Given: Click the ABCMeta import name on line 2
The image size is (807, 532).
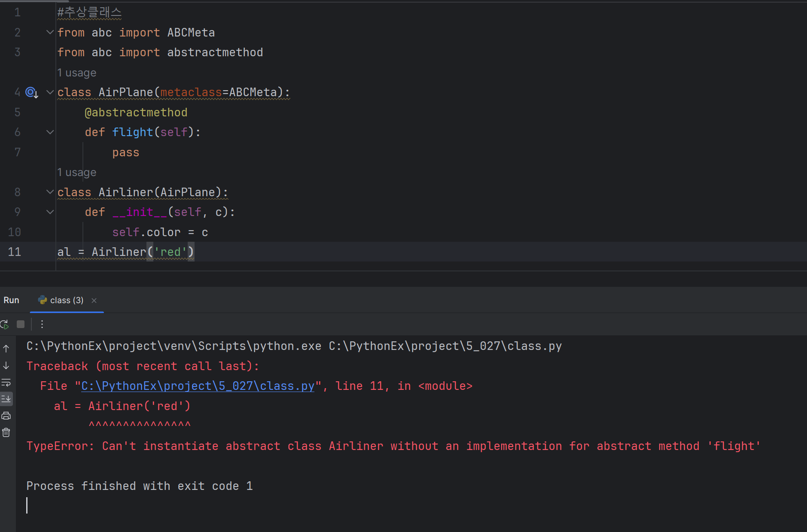Looking at the screenshot, I should pyautogui.click(x=191, y=33).
